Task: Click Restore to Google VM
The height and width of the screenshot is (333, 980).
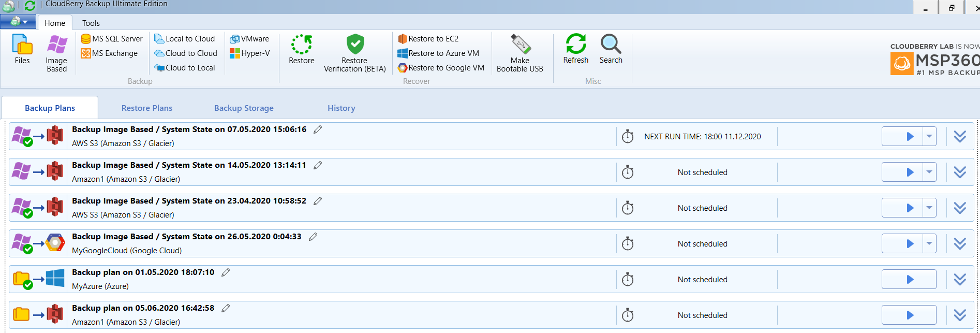Action: click(x=441, y=68)
